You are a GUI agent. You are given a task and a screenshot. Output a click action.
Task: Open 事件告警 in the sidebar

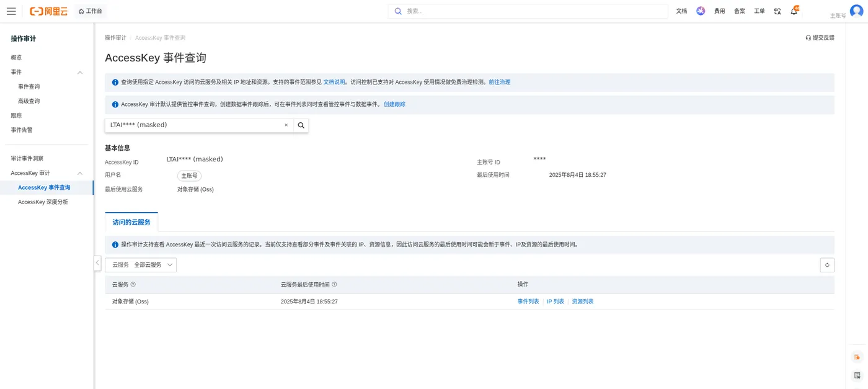(22, 130)
